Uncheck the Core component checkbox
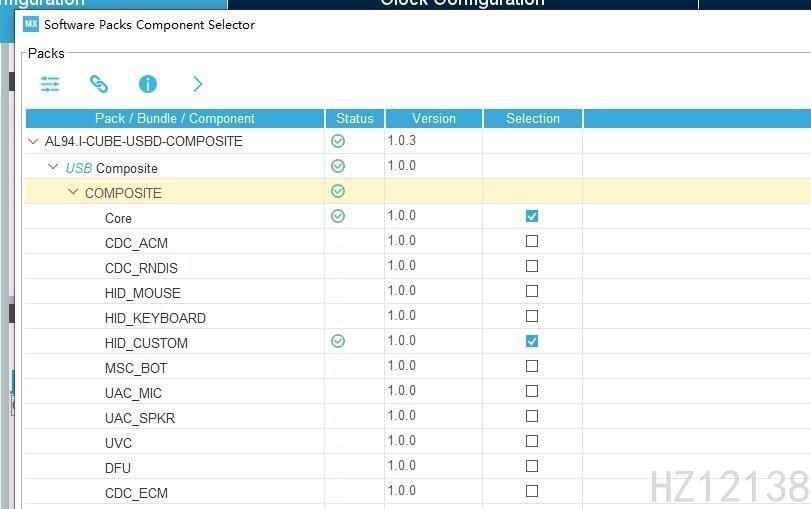Image resolution: width=811 pixels, height=509 pixels. (532, 216)
